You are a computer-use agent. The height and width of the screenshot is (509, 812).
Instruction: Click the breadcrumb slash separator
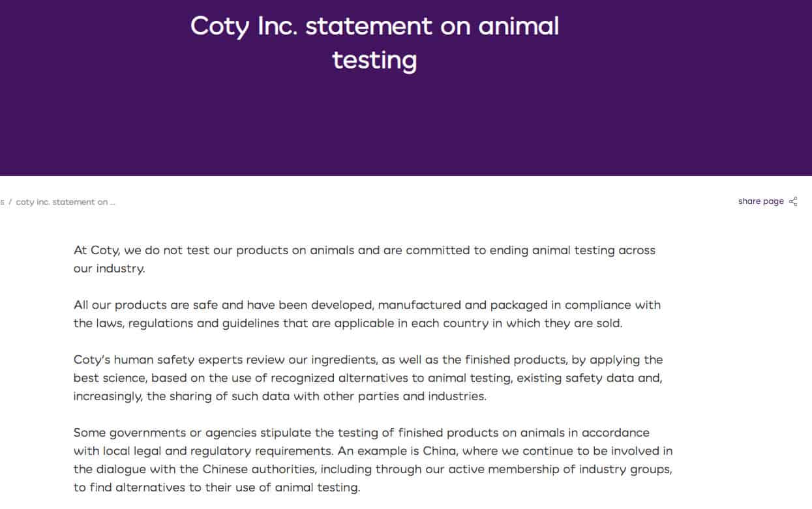(x=10, y=202)
